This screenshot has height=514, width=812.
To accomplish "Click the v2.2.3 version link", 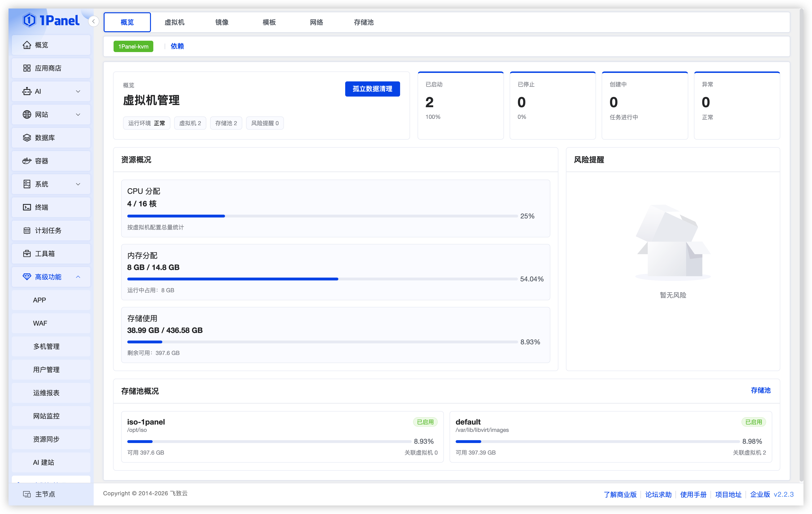I will 783,494.
